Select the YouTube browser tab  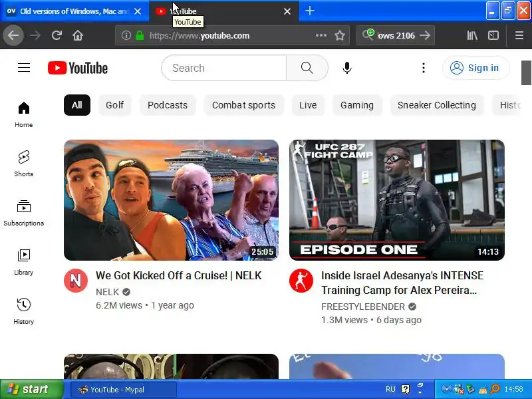(x=224, y=11)
